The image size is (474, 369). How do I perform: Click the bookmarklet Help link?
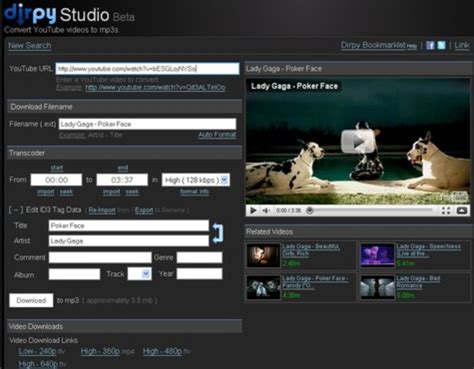[412, 46]
